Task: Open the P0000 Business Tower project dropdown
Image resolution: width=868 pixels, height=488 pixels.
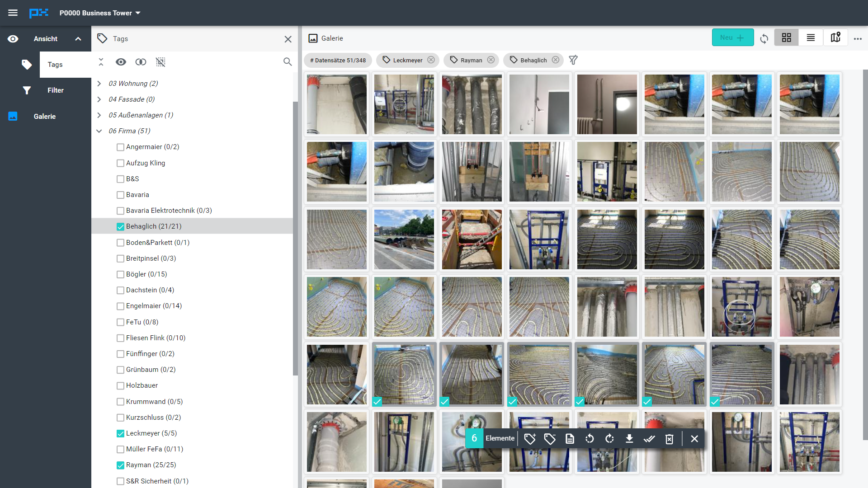Action: [100, 13]
